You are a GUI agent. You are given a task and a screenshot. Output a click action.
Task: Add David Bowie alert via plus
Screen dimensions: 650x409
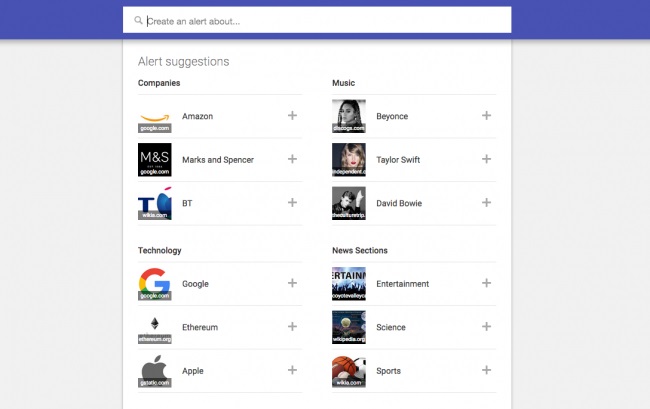pyautogui.click(x=486, y=202)
